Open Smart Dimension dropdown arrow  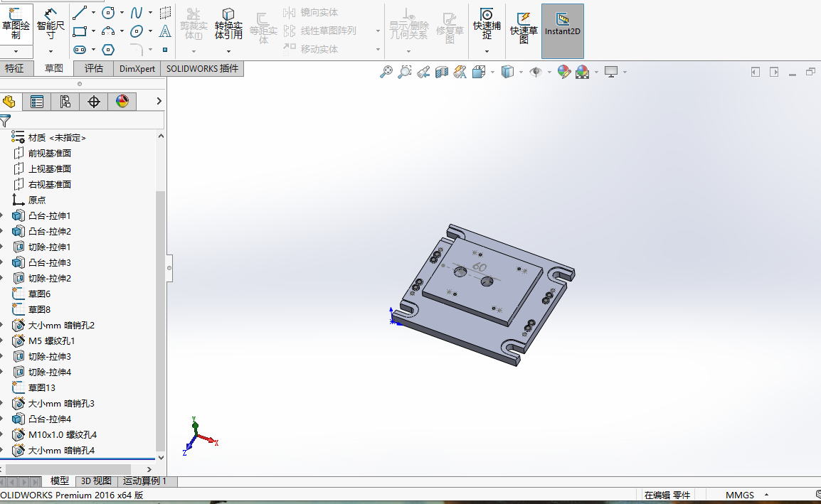51,51
